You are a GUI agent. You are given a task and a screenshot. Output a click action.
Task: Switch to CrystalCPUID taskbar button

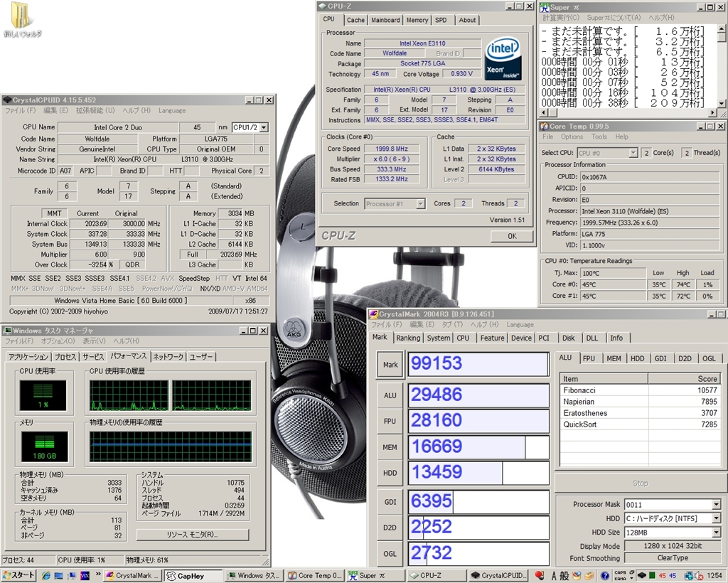pyautogui.click(x=498, y=576)
